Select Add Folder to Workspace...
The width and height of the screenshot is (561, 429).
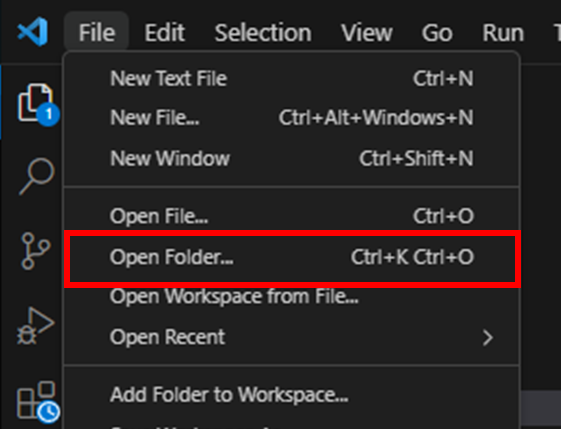point(292,395)
